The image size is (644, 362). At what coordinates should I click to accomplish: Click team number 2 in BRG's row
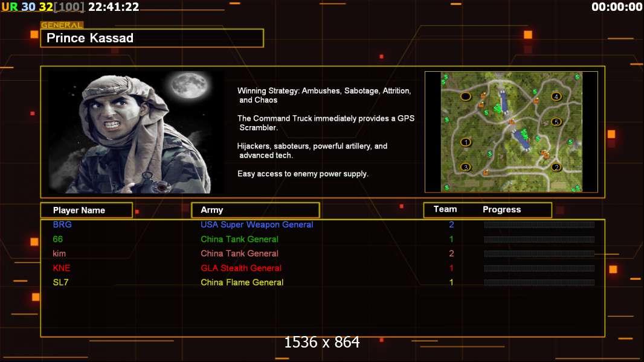[x=451, y=224]
